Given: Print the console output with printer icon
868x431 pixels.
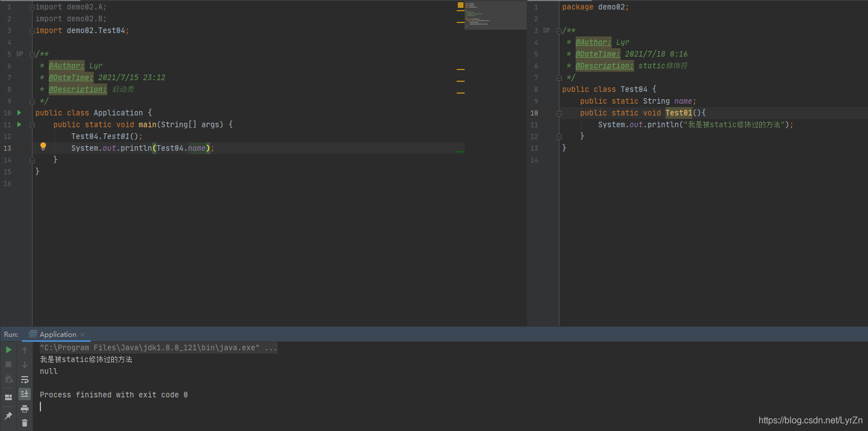Looking at the screenshot, I should pyautogui.click(x=25, y=409).
